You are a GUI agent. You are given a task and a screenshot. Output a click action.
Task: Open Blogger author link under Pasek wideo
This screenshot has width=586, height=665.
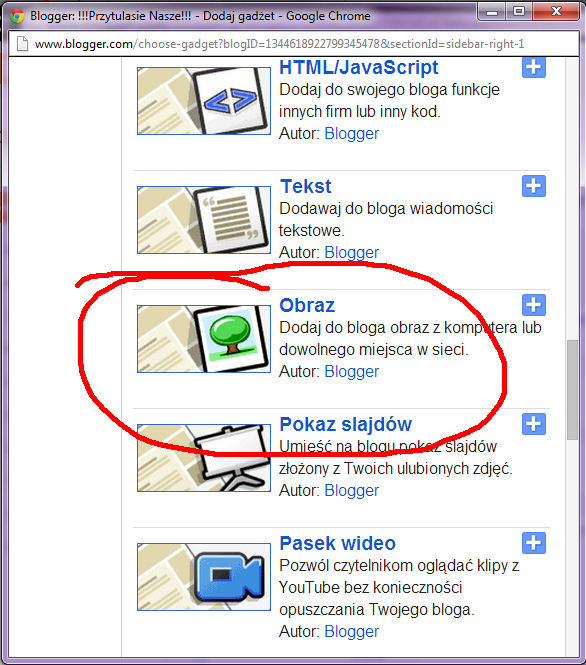(x=352, y=631)
